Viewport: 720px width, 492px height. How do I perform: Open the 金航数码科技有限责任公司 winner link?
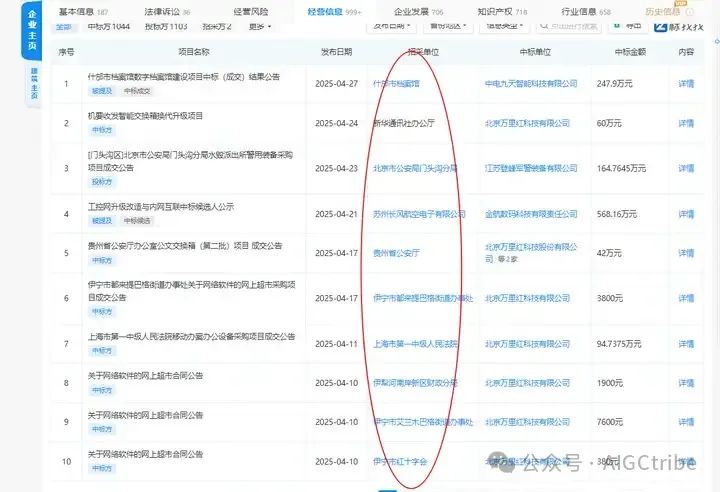(x=531, y=214)
